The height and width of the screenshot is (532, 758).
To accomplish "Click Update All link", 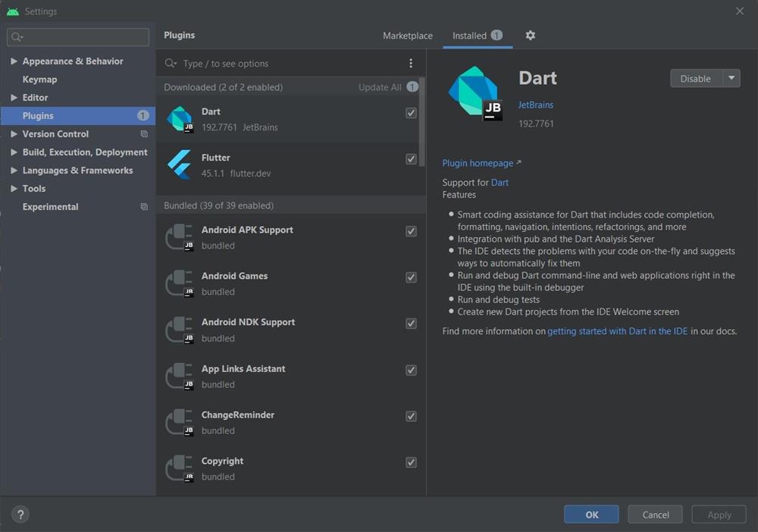I will point(380,87).
